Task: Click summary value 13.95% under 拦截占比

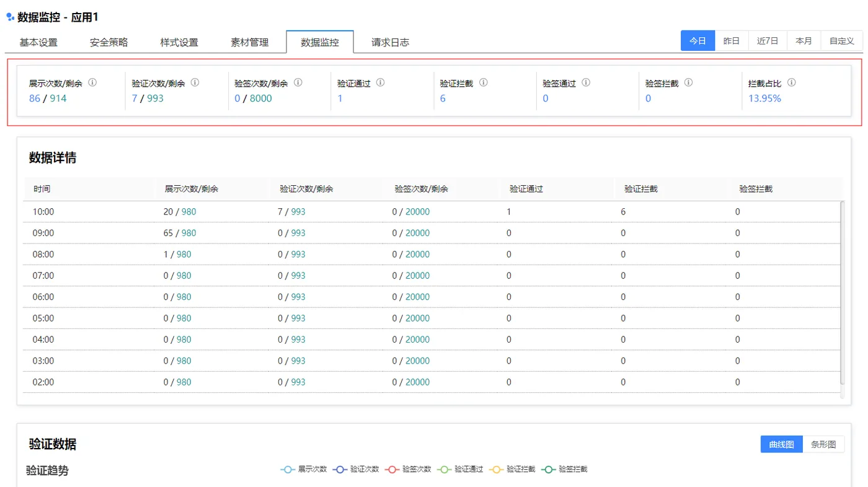Action: [x=764, y=99]
